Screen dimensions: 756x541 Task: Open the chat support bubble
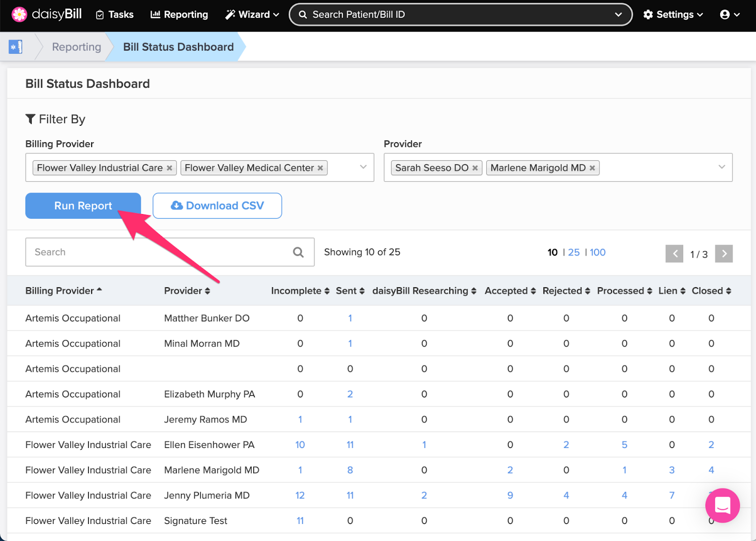click(x=722, y=505)
